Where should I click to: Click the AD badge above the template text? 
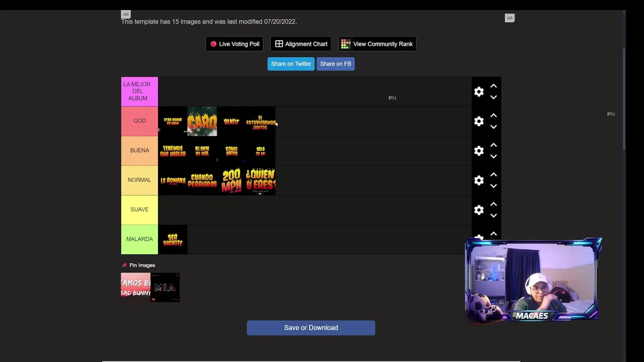point(126,14)
